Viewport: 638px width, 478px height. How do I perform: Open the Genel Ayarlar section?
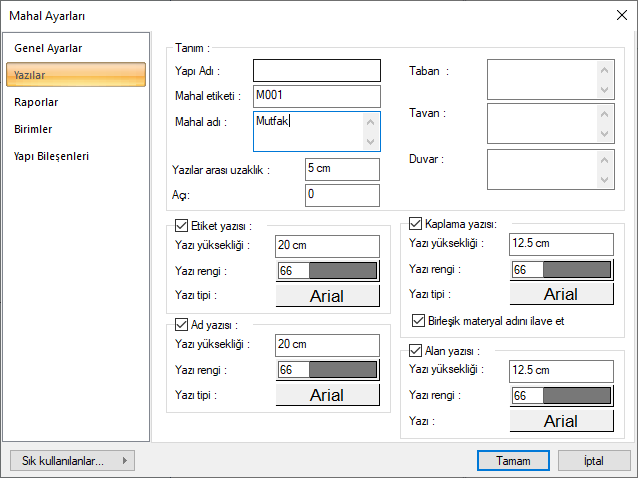[48, 48]
